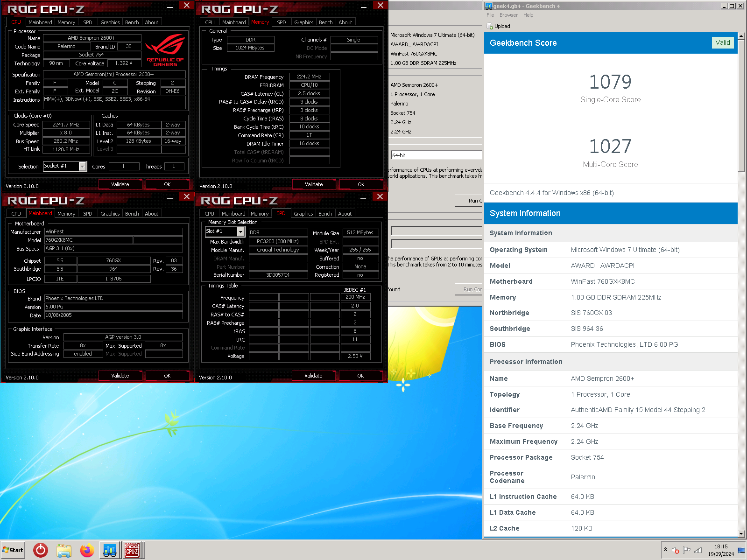
Task: Click the Geekbench scrollbar down arrow
Action: [x=741, y=533]
